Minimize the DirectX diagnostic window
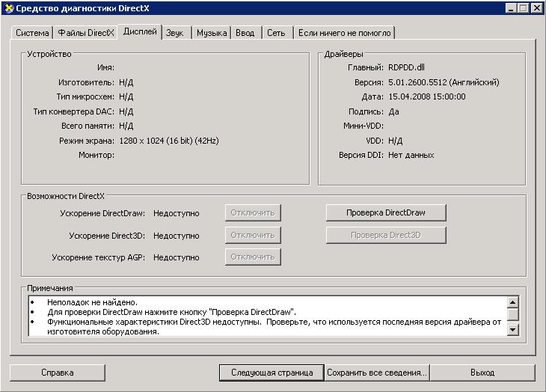546x392 pixels. coord(511,8)
